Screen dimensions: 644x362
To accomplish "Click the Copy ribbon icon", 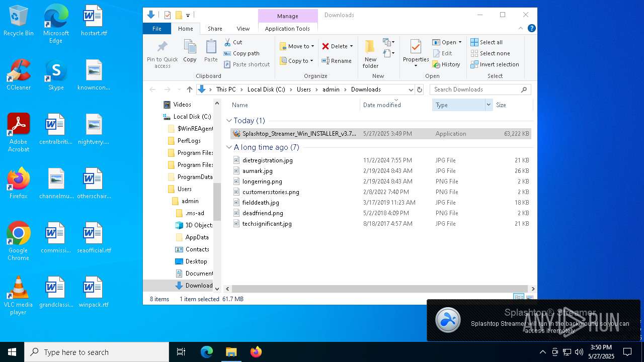I will (x=190, y=51).
